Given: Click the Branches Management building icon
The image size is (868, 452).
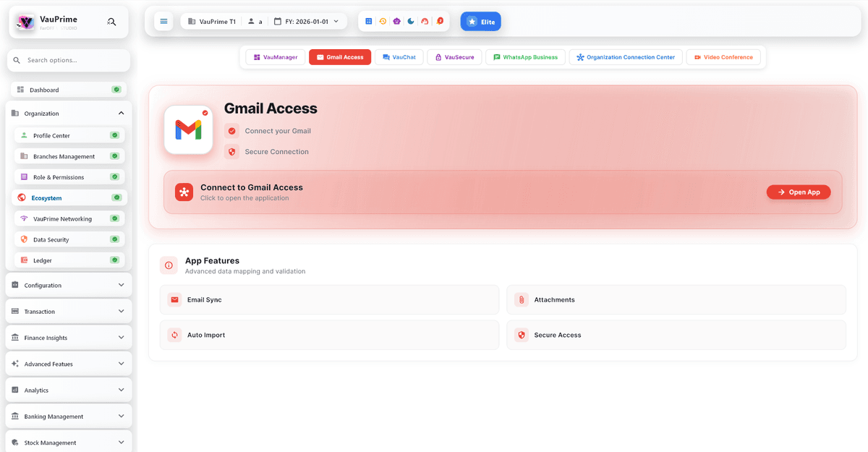Looking at the screenshot, I should [x=24, y=156].
